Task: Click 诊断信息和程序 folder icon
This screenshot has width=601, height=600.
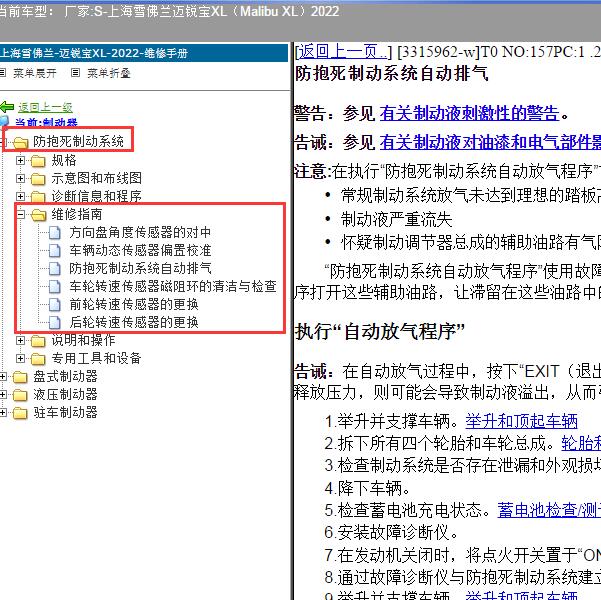Action: 38,197
